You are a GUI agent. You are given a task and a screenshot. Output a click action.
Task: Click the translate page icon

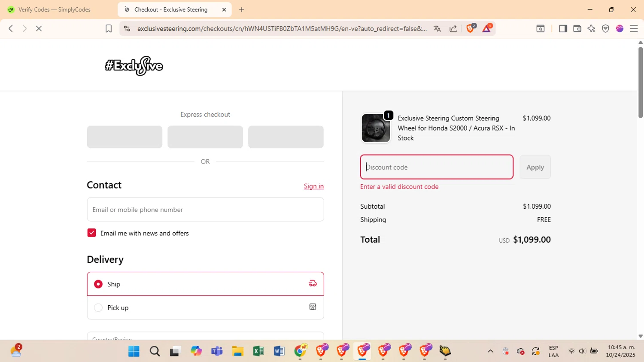(x=437, y=28)
